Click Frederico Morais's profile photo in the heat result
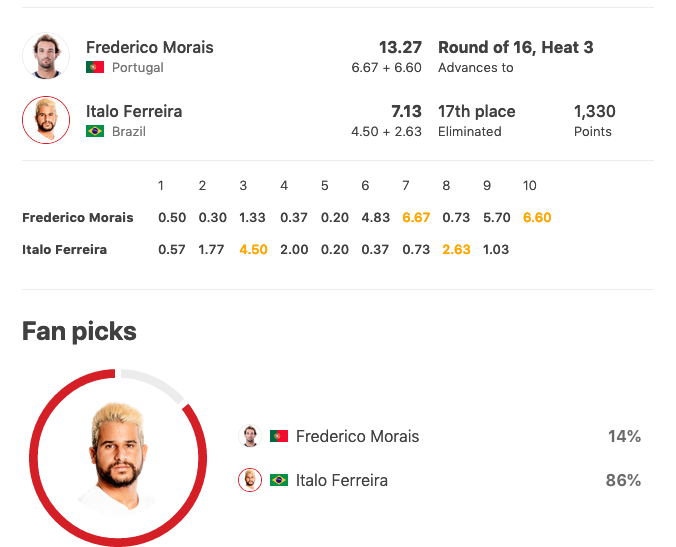Image resolution: width=676 pixels, height=547 pixels. [x=46, y=56]
